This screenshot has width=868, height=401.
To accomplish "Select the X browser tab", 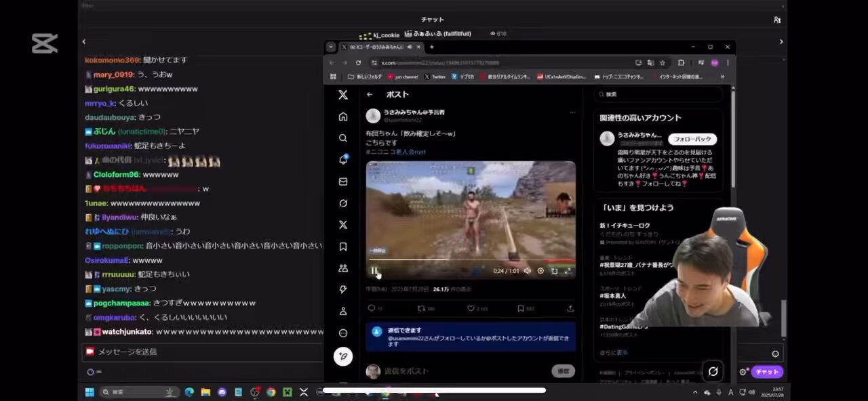I will point(380,47).
